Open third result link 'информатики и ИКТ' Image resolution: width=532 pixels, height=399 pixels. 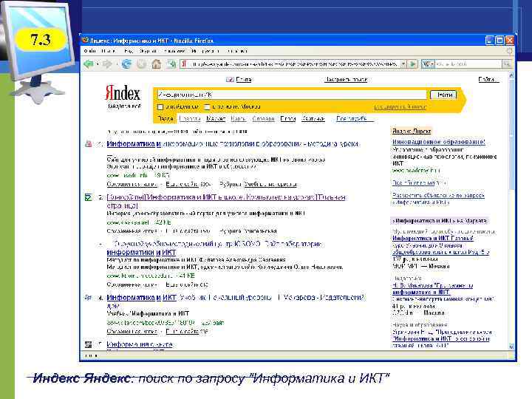click(x=141, y=253)
